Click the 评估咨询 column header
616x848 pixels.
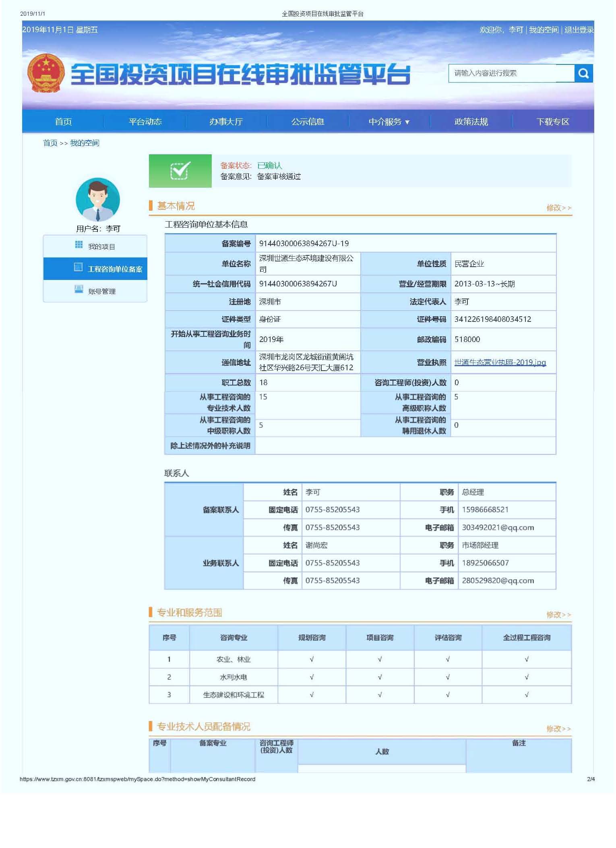coord(448,638)
